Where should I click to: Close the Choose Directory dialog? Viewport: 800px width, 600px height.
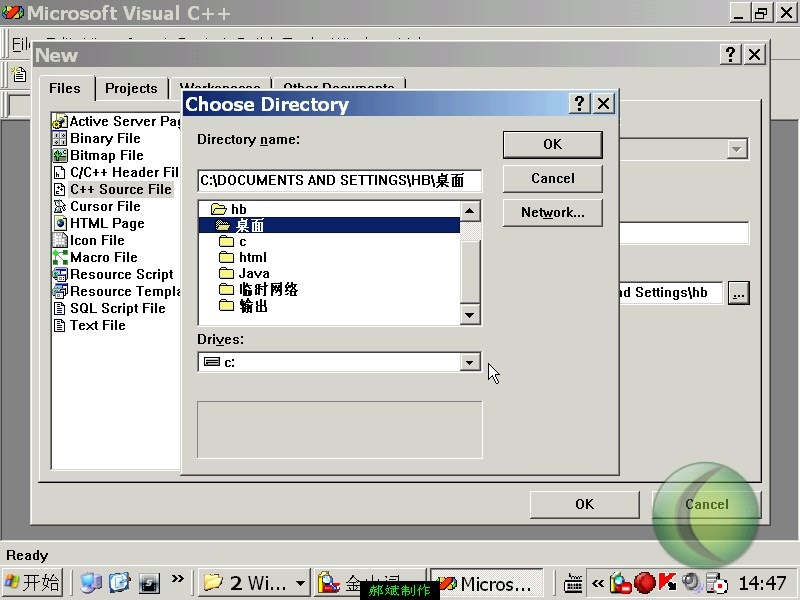tap(603, 104)
